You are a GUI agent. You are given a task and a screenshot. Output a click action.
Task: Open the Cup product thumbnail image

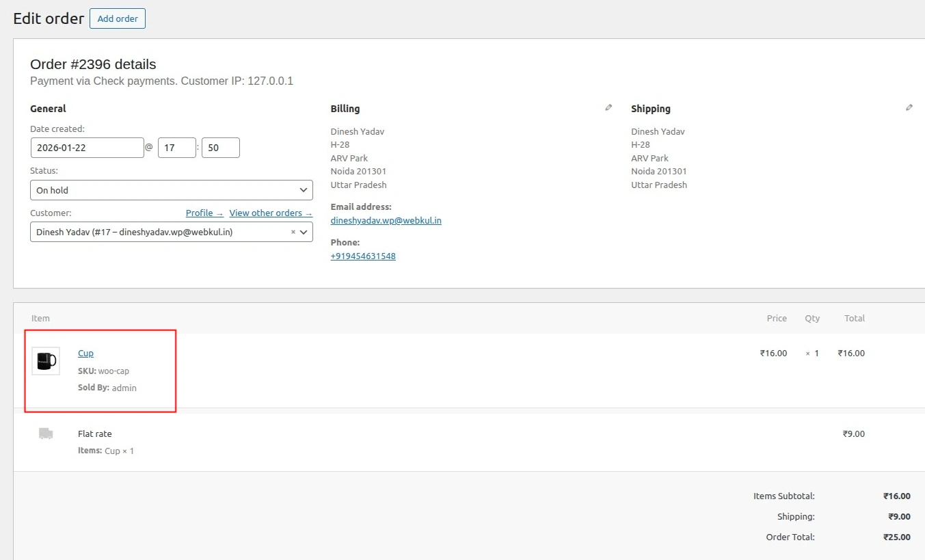(x=45, y=360)
